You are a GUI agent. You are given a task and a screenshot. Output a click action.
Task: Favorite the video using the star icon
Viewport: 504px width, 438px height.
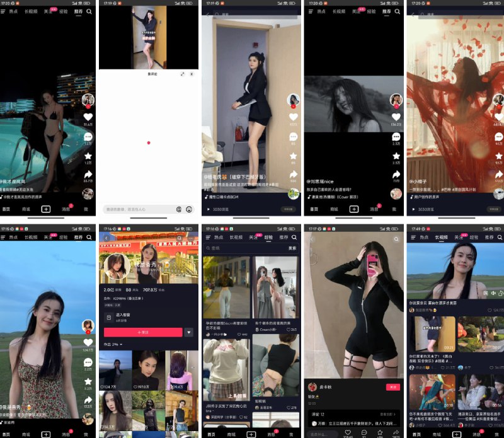(89, 151)
